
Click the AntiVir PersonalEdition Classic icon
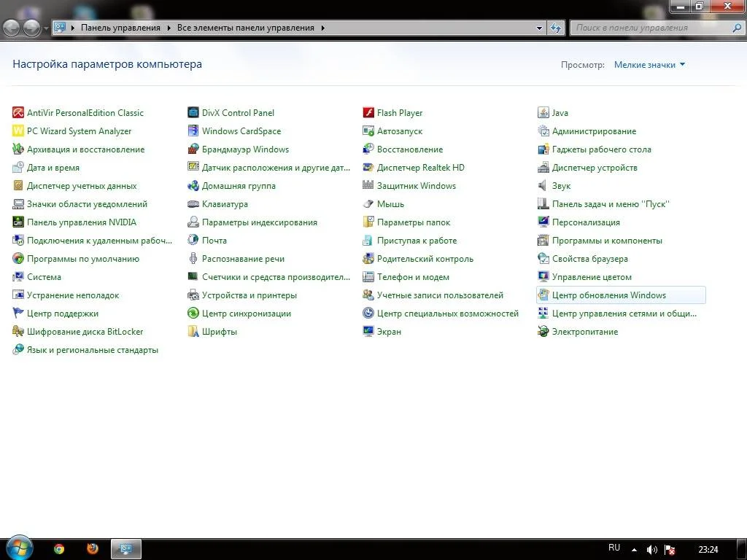pos(18,113)
